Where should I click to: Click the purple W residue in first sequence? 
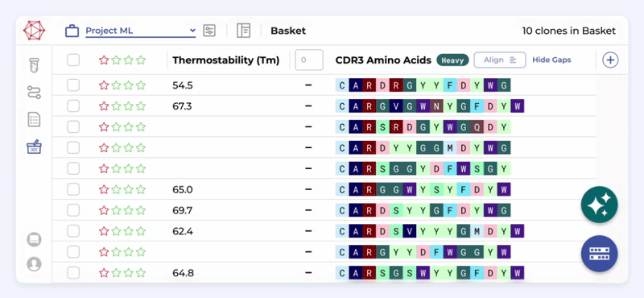click(x=490, y=85)
